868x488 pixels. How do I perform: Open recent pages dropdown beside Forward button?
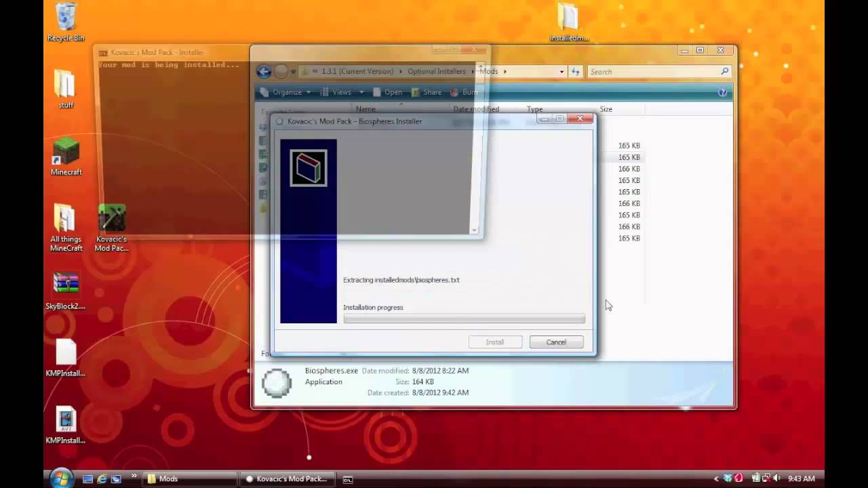pos(293,72)
